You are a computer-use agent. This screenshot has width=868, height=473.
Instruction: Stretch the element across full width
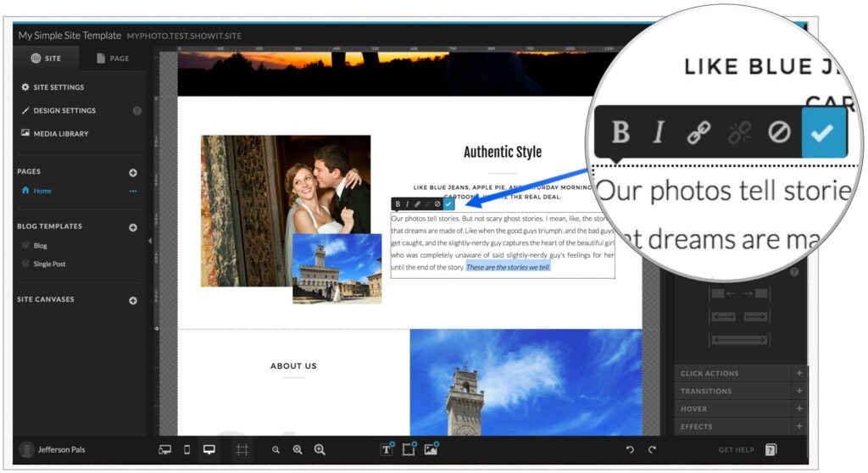click(739, 340)
